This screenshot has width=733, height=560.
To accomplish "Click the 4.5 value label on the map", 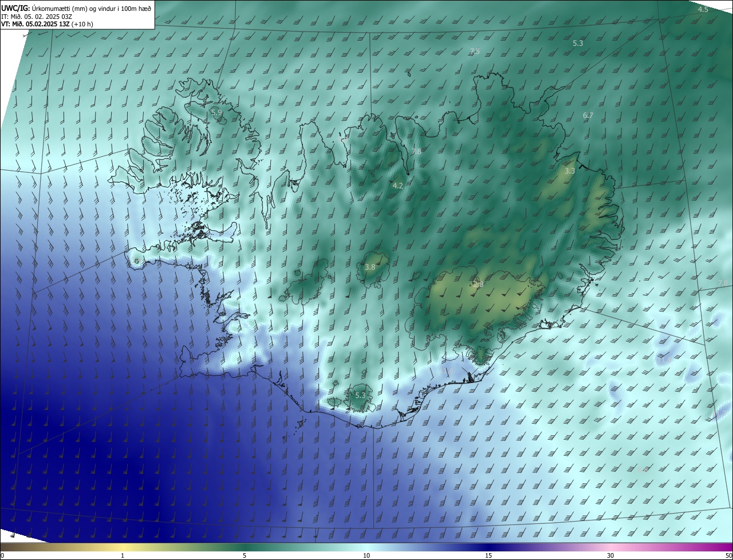I will click(703, 9).
